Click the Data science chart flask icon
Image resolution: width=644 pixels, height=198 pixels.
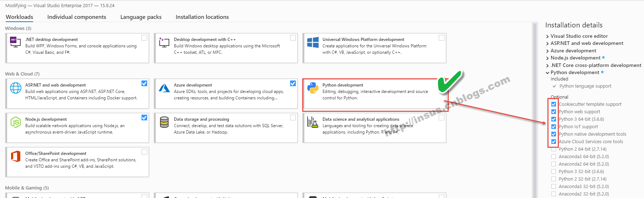[312, 122]
